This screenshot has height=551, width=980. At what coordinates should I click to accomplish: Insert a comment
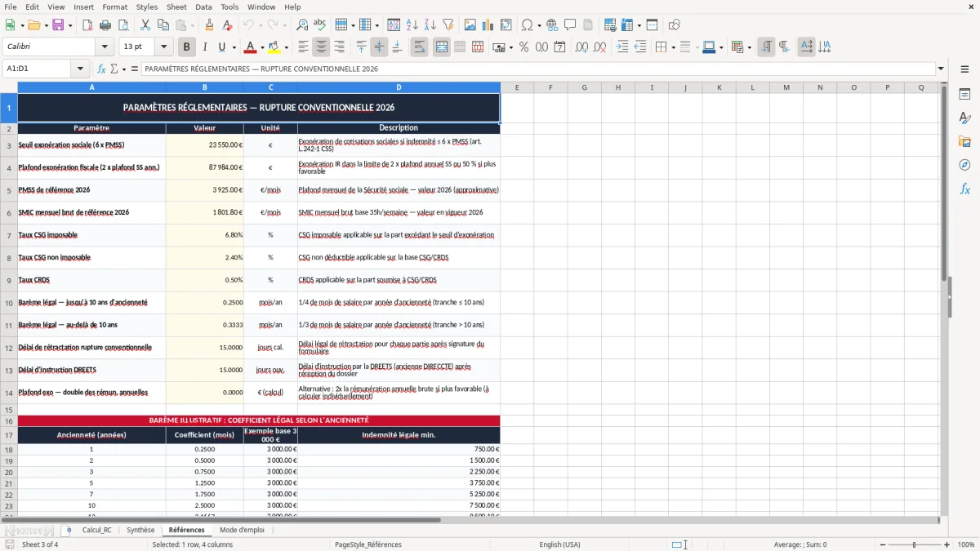coord(570,25)
